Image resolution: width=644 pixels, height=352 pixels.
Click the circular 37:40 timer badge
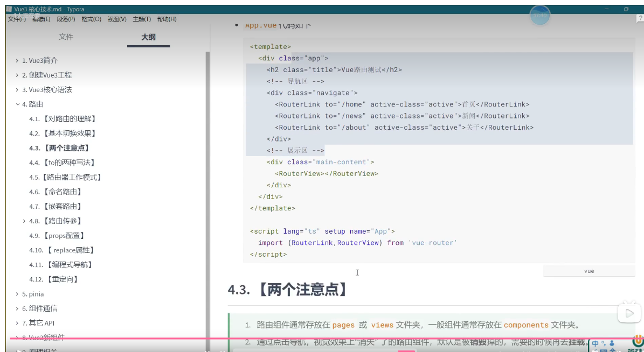point(539,15)
